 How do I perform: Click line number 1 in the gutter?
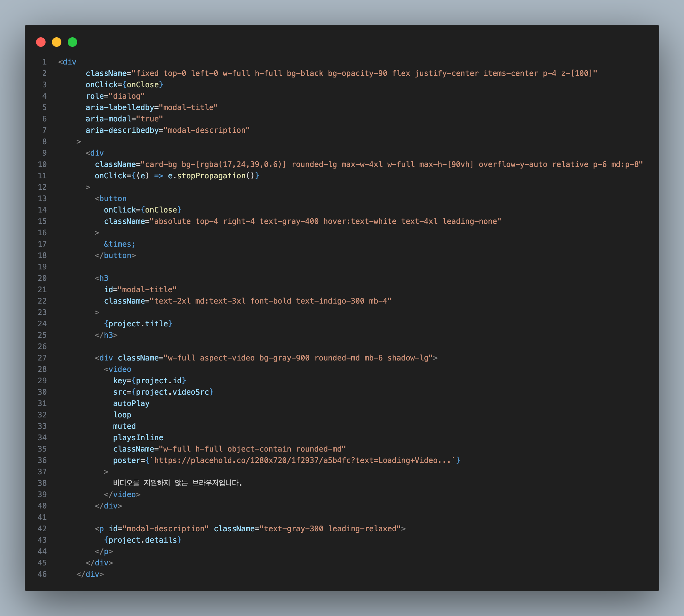(44, 62)
